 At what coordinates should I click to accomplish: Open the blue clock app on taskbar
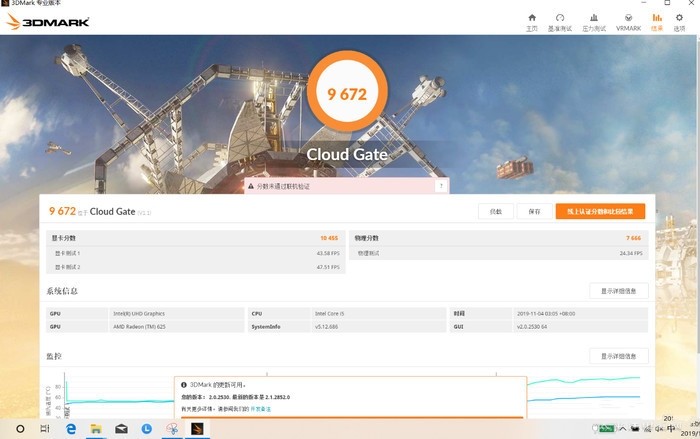pos(146,429)
